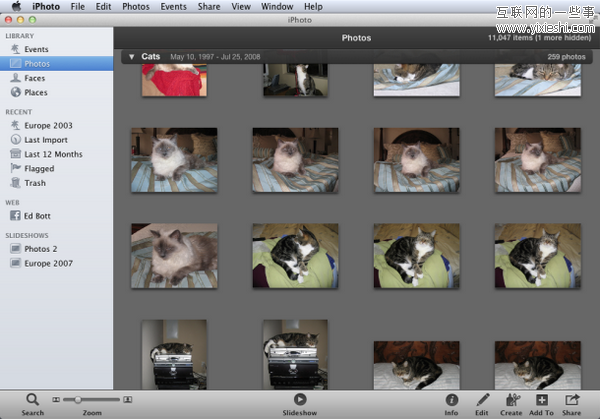Click the Create icon in toolbar
Image resolution: width=600 pixels, height=419 pixels.
511,399
